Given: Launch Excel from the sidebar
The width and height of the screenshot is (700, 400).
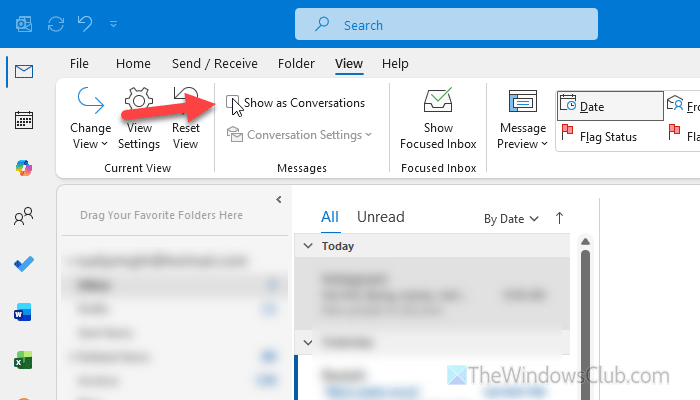Looking at the screenshot, I should point(23,360).
